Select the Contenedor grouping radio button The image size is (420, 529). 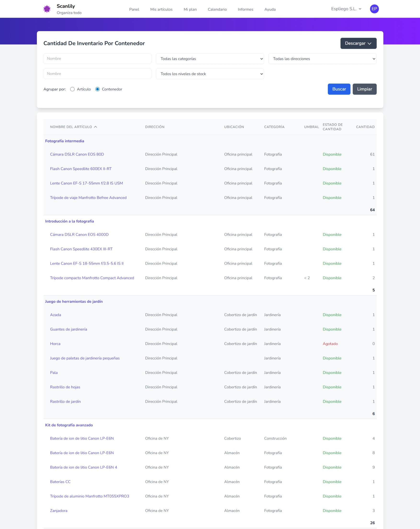pos(98,89)
